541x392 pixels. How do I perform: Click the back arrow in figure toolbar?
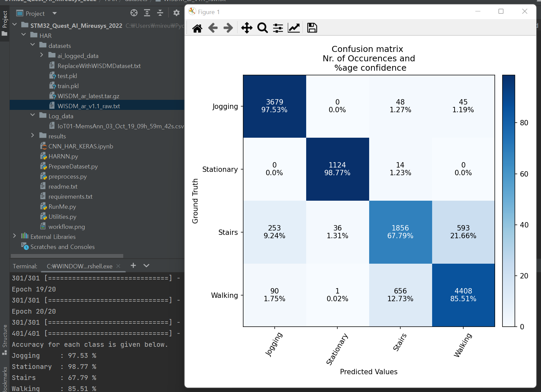click(x=213, y=28)
